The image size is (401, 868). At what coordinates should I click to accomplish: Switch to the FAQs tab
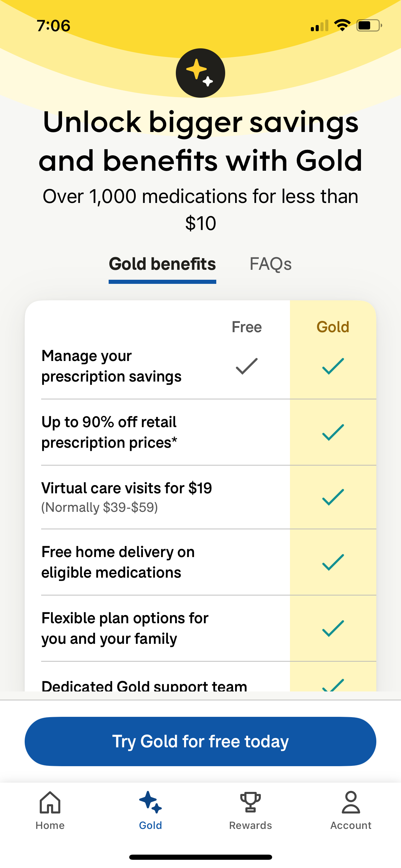point(270,264)
